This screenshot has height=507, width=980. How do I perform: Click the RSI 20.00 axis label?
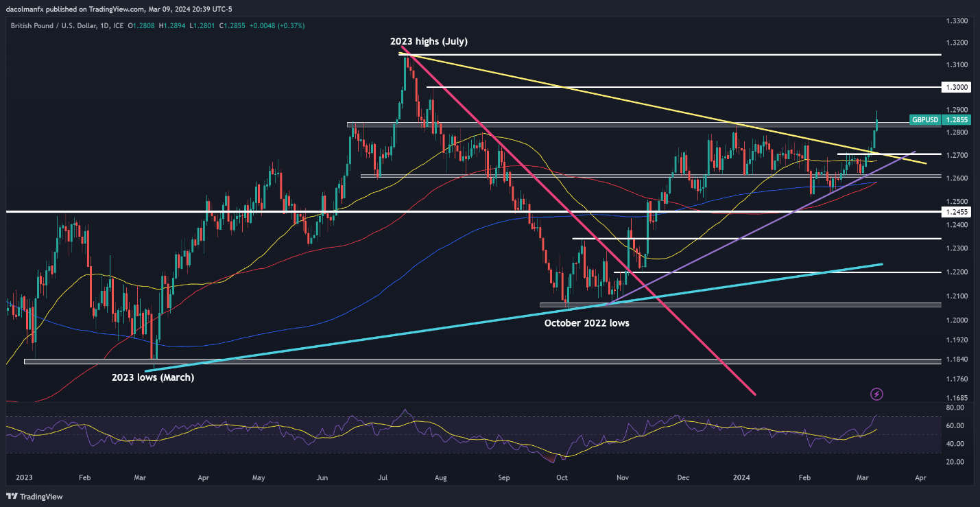pyautogui.click(x=954, y=462)
